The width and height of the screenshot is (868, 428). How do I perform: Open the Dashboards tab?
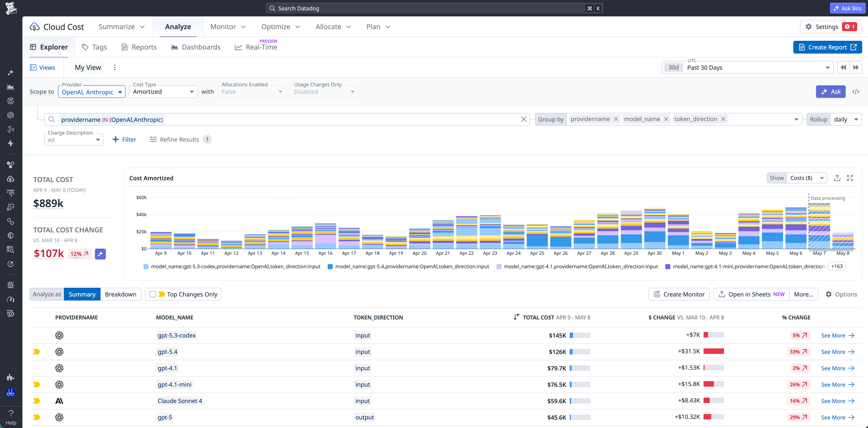pyautogui.click(x=196, y=47)
